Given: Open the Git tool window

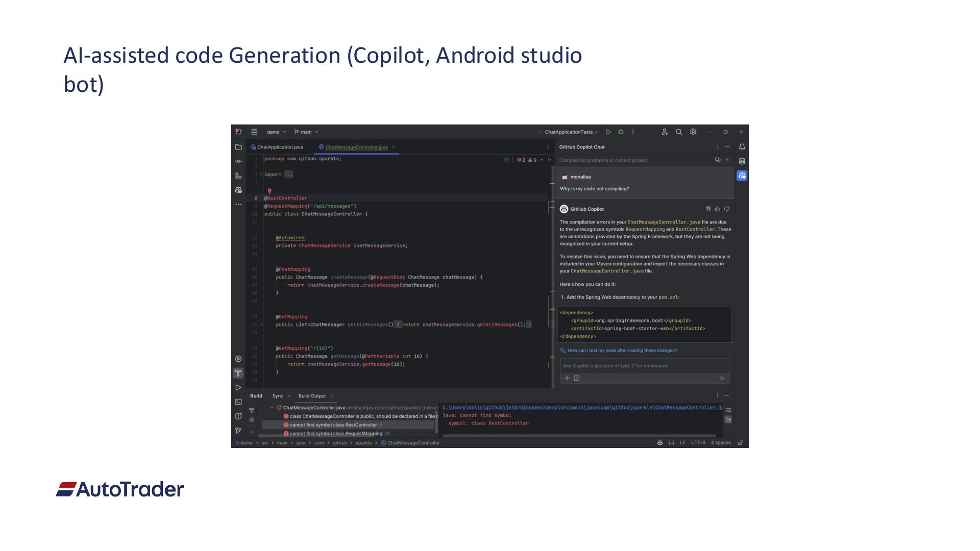Looking at the screenshot, I should point(238,431).
